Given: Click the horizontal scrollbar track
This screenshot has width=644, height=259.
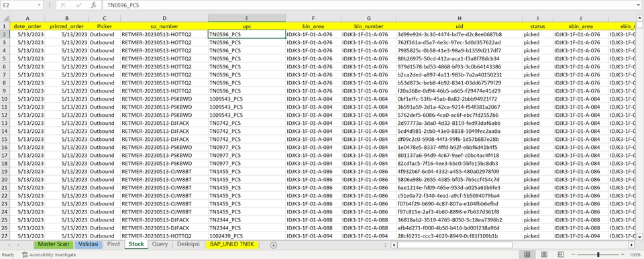Looking at the screenshot, I should coord(570,245).
